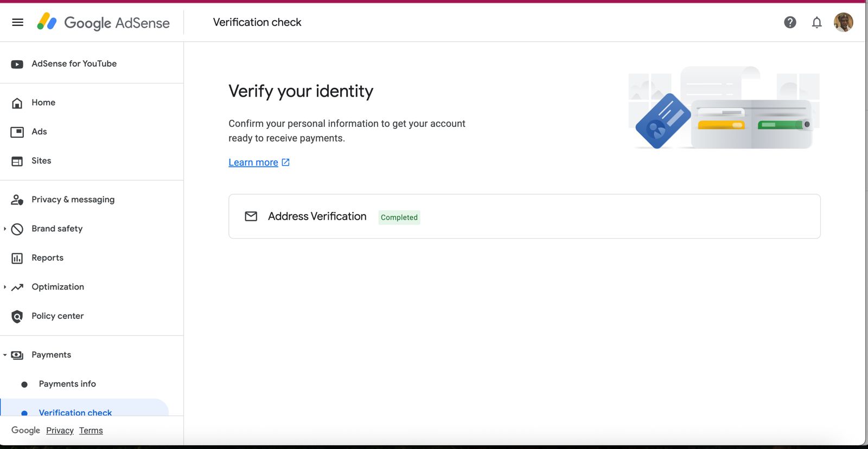Go to the Ads menu item
Image resolution: width=868 pixels, height=449 pixels.
point(39,132)
